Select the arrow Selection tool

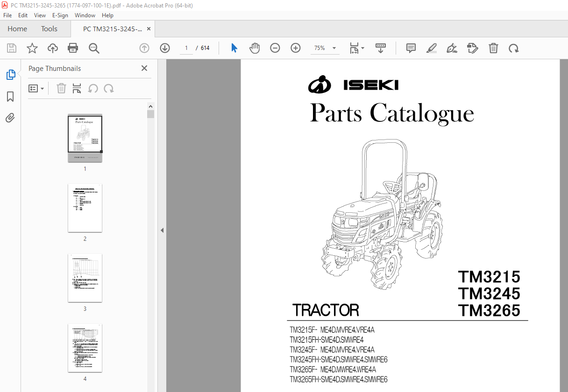[234, 48]
